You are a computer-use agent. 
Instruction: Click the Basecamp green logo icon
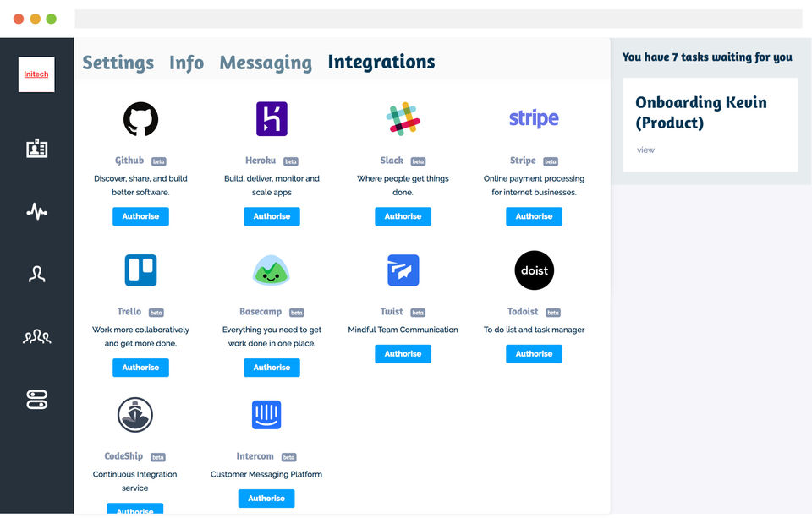click(x=272, y=270)
